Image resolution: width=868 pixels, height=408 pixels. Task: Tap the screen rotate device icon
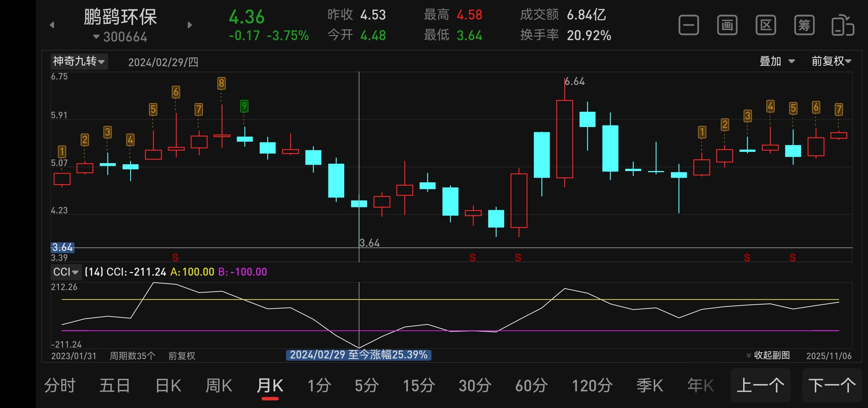(x=843, y=25)
